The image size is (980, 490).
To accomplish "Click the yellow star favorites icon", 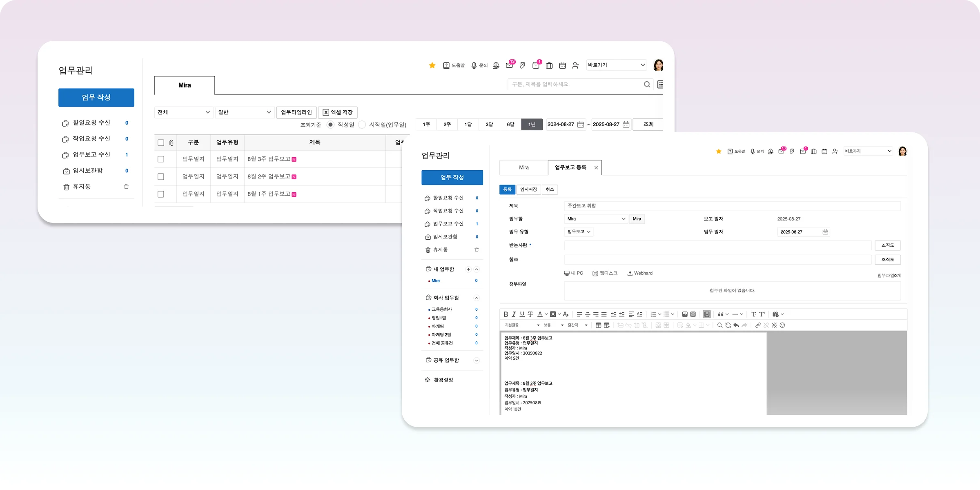I will pyautogui.click(x=432, y=65).
